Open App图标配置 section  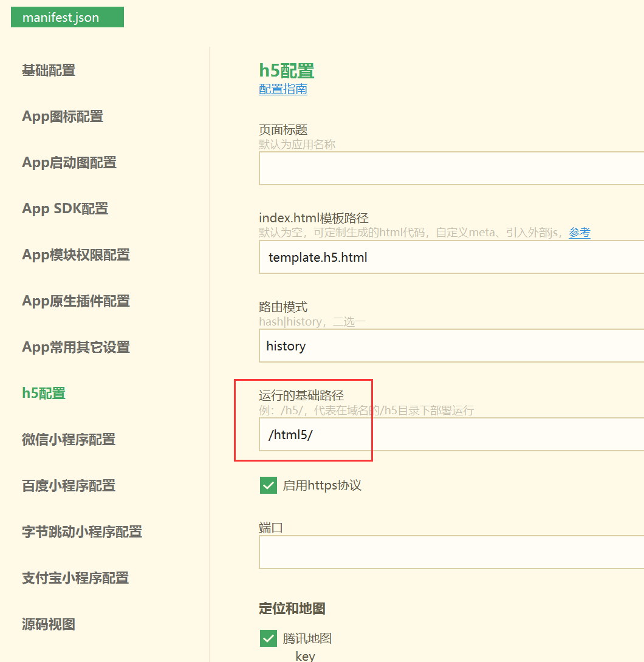(x=63, y=117)
